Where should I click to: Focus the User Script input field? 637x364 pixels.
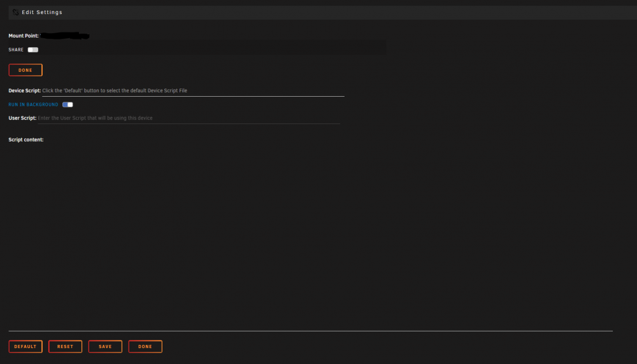tap(189, 118)
